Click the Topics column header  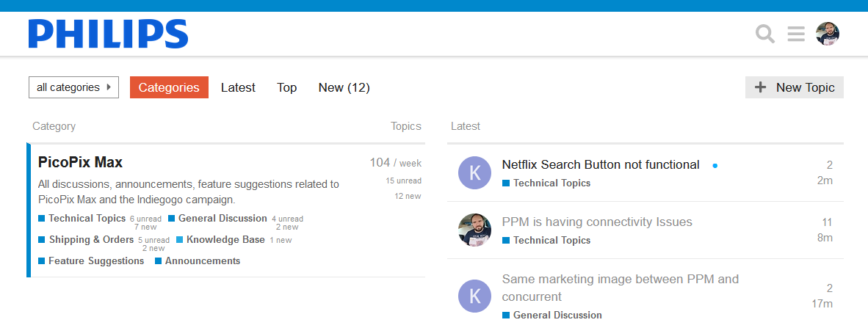coord(406,126)
